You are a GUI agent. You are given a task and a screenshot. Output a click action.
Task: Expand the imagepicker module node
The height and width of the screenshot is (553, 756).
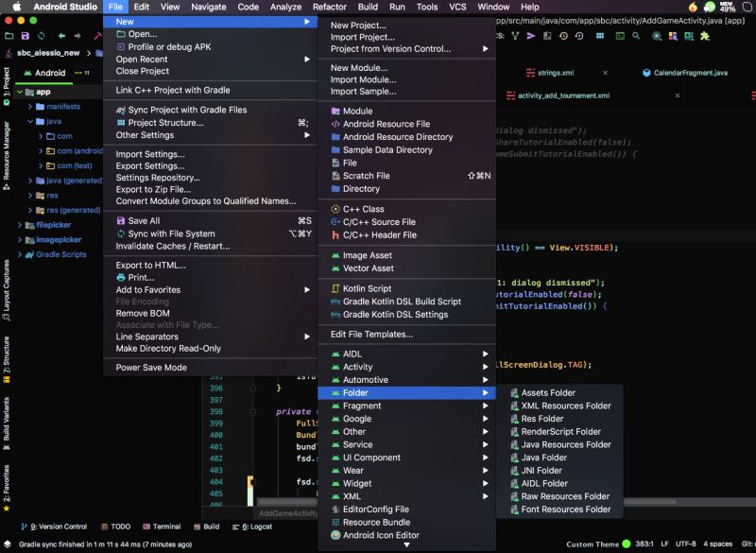coord(20,239)
